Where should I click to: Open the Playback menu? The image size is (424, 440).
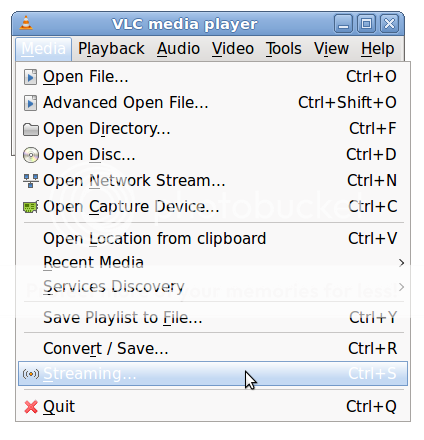(111, 49)
